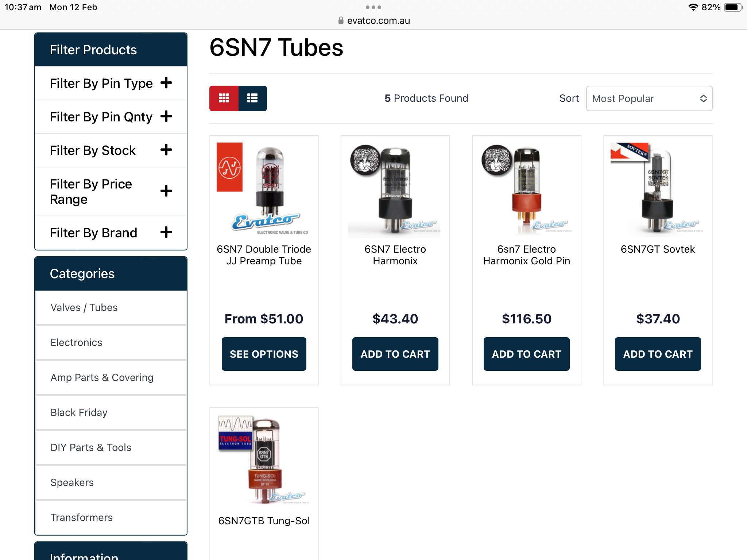Open 6sn7 Electro Harmonix Gold Pin link

click(527, 255)
